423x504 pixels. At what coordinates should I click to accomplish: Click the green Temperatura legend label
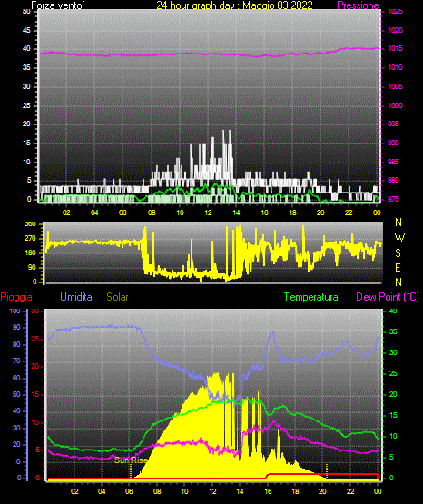click(x=311, y=297)
